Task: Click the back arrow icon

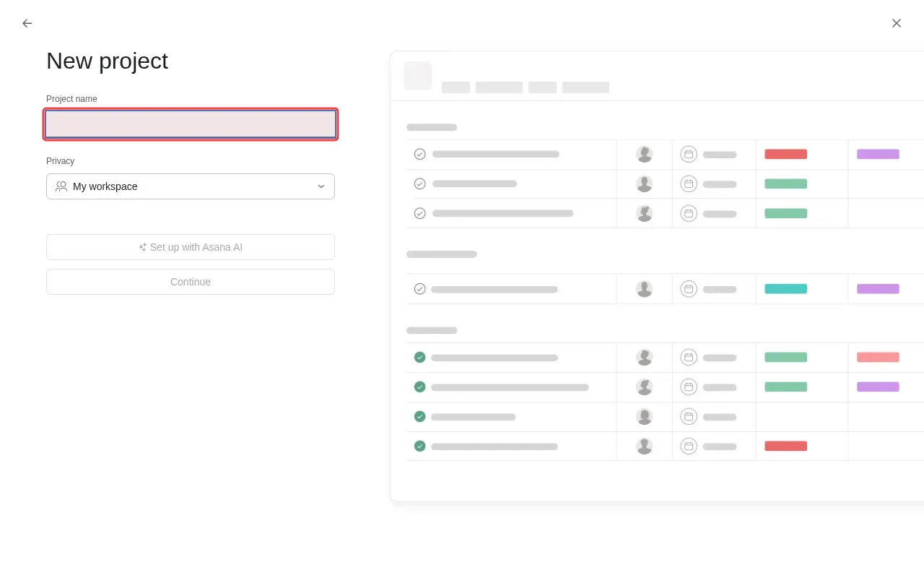Action: 27,23
